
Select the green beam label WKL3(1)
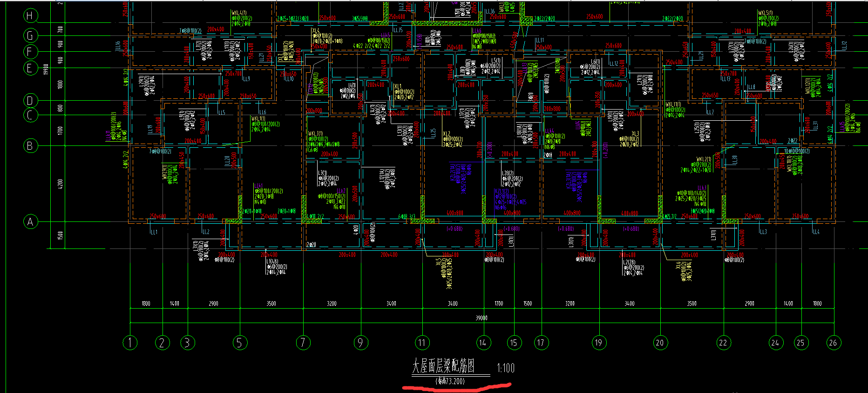(x=315, y=133)
